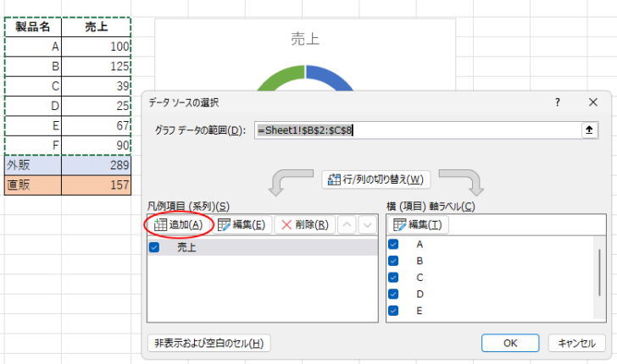
Task: Toggle the category C checkbox
Action: coord(393,277)
